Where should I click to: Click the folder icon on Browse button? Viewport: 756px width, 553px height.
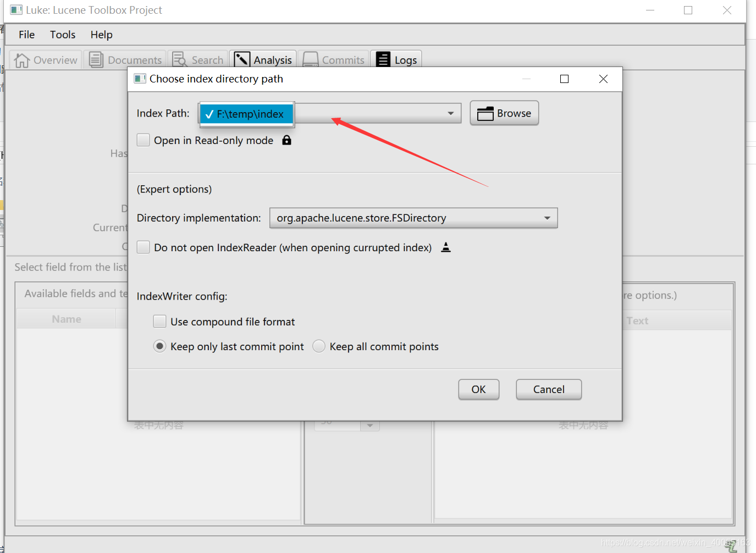(x=485, y=114)
